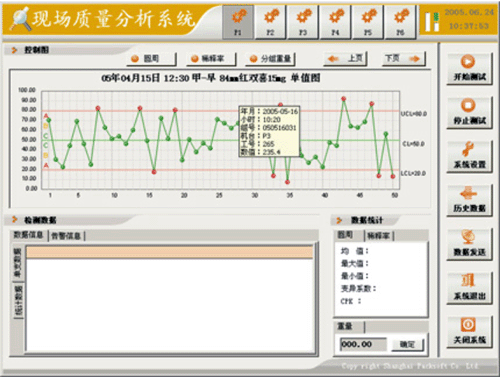The height and width of the screenshot is (377, 500).
Task: Open the 统计数据 vertical side tab
Action: click(18, 300)
